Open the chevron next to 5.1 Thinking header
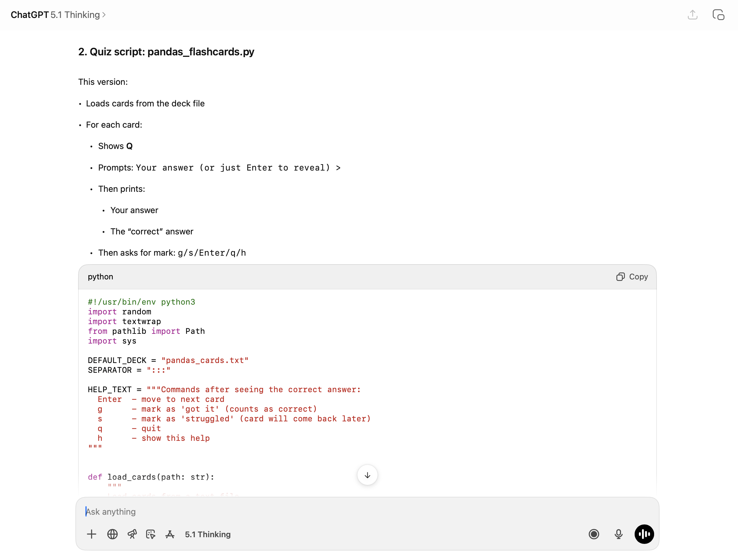This screenshot has height=560, width=738. (104, 15)
